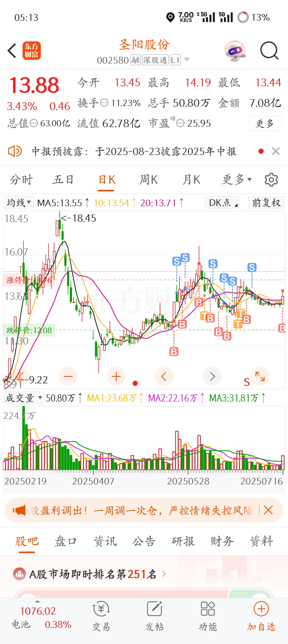Viewport: 288px width, 644px height.
Task: Open the 股吧 tab
Action: click(x=27, y=541)
